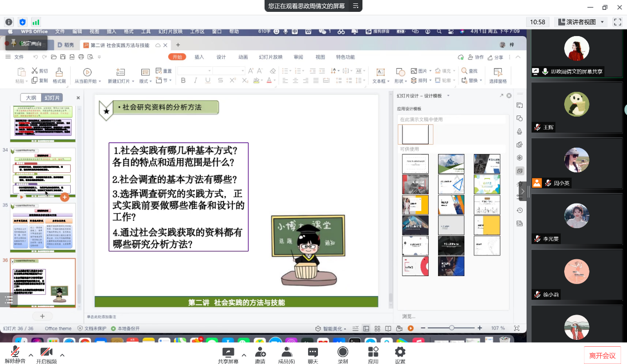Click the fullscreen icon at top right
This screenshot has height=364, width=627.
(617, 22)
